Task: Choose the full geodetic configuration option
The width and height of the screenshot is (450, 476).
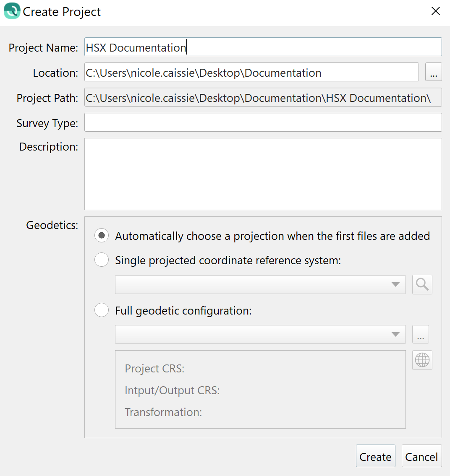Action: coord(101,310)
